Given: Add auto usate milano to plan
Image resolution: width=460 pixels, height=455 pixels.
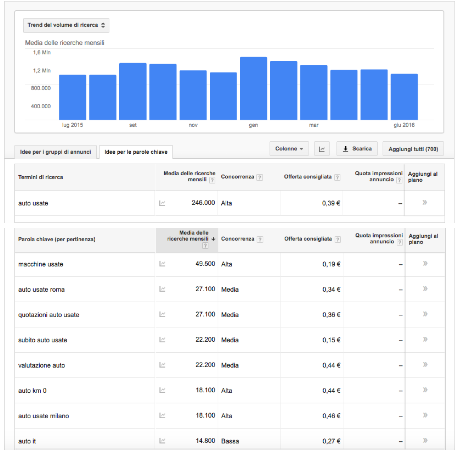Looking at the screenshot, I should click(x=425, y=415).
